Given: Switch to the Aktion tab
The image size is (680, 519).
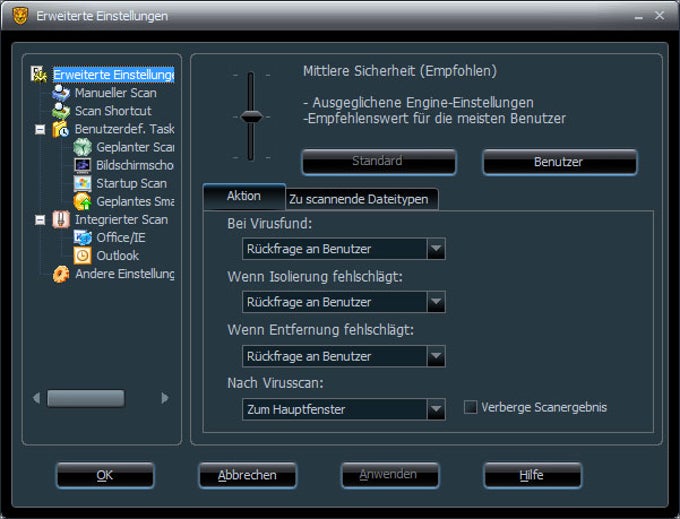Looking at the screenshot, I should coord(244,196).
